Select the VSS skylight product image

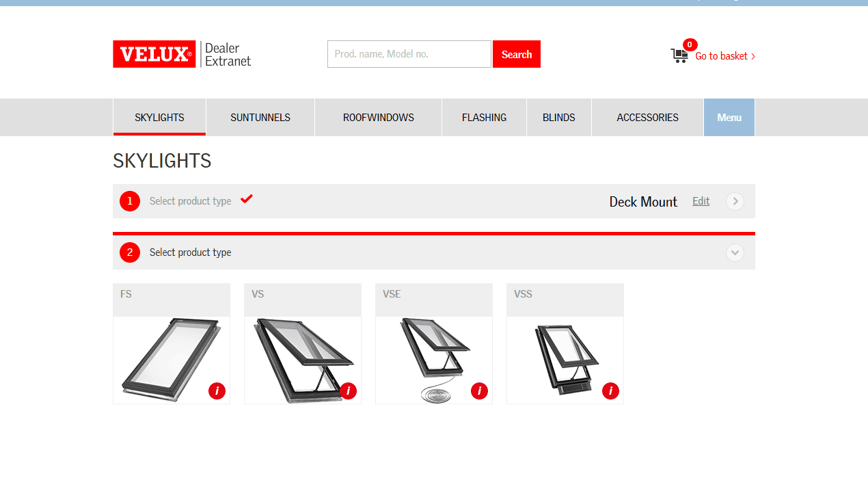[x=565, y=360]
